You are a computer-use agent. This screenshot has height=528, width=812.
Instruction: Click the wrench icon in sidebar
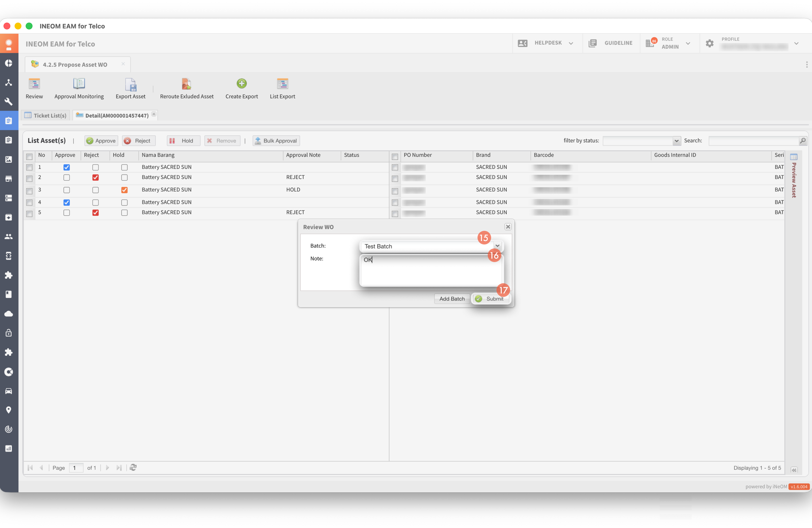point(8,101)
